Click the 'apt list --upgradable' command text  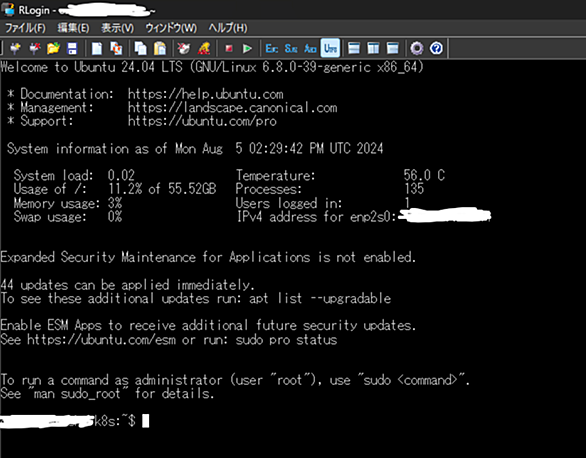pyautogui.click(x=320, y=298)
